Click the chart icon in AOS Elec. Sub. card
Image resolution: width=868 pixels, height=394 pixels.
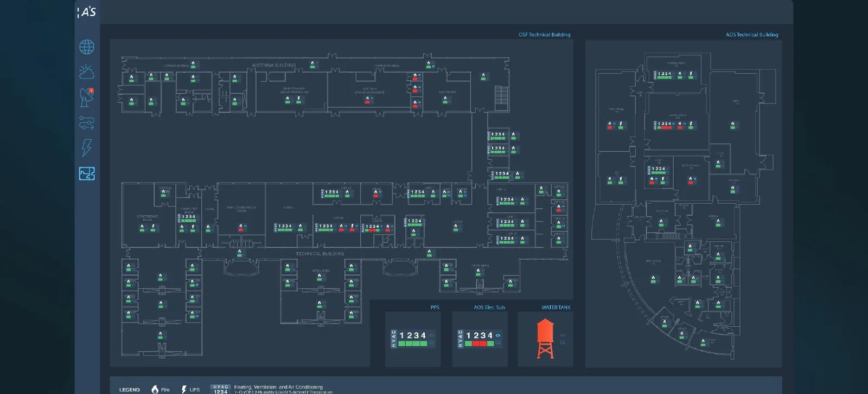coord(497,343)
